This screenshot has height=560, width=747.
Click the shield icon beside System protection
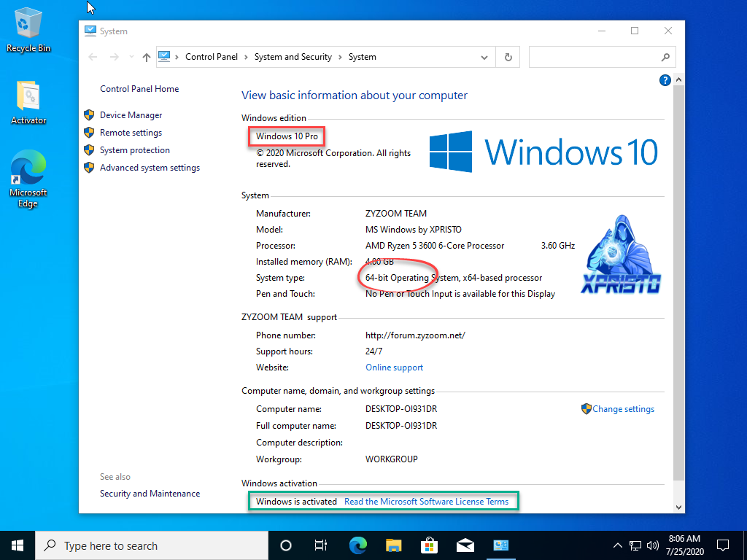(89, 150)
